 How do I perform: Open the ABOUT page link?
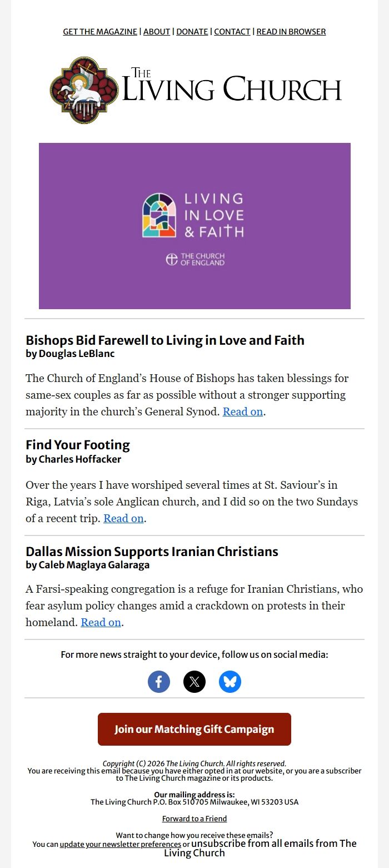coord(156,32)
